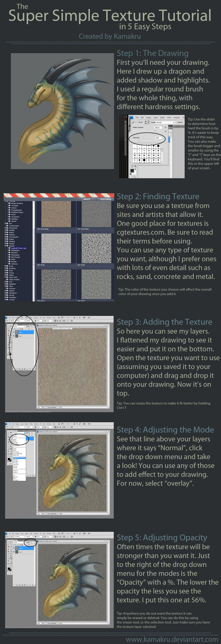Select the Hand tool in Step 1 toolbox
Viewport: 221px width, 644px height.
[131, 166]
